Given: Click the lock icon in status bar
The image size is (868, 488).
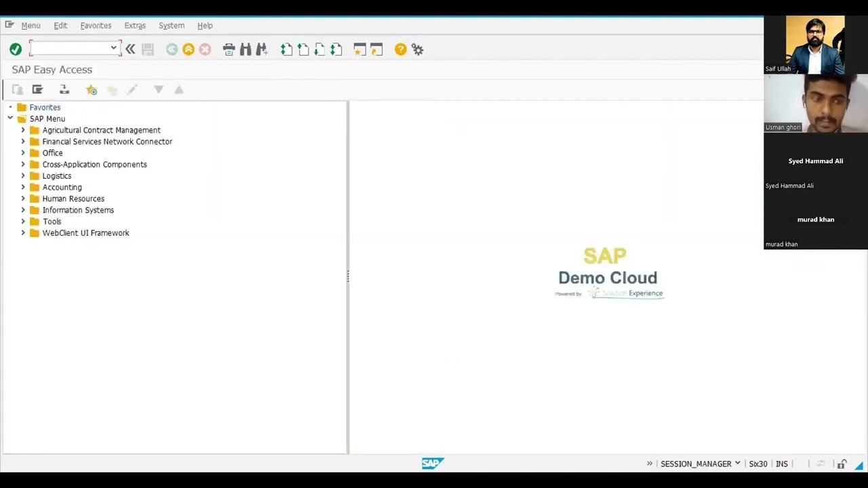Looking at the screenshot, I should (842, 464).
